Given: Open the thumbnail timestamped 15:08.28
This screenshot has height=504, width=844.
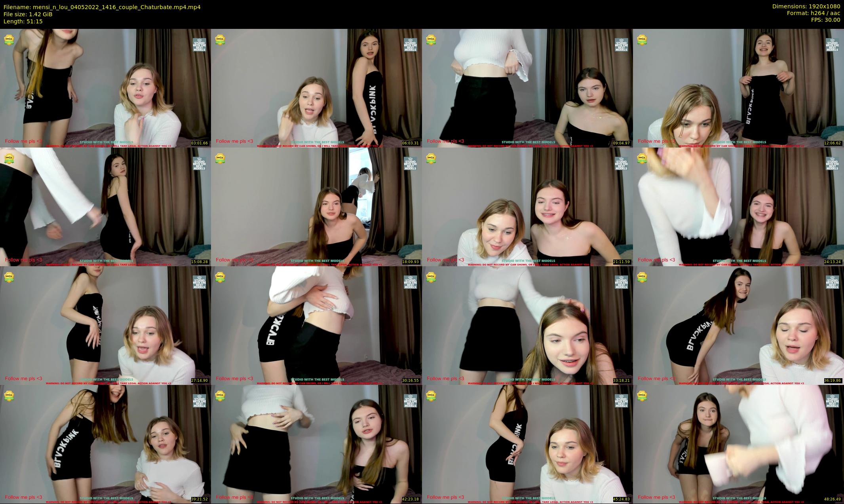Looking at the screenshot, I should [105, 207].
